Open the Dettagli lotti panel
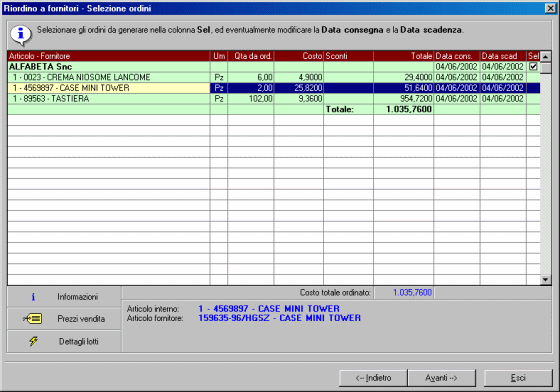560x392 pixels. click(x=64, y=341)
